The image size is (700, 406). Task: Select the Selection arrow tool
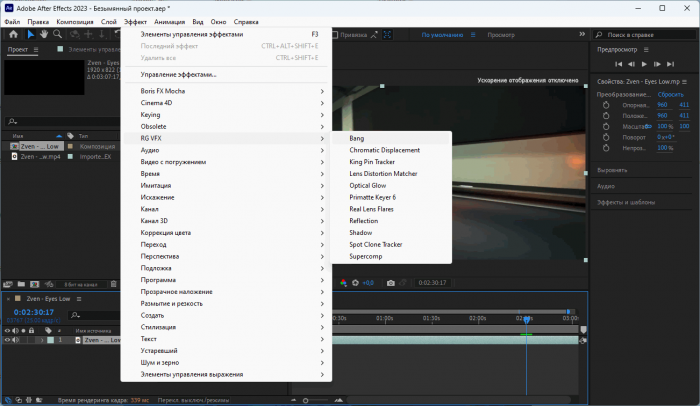[30, 34]
